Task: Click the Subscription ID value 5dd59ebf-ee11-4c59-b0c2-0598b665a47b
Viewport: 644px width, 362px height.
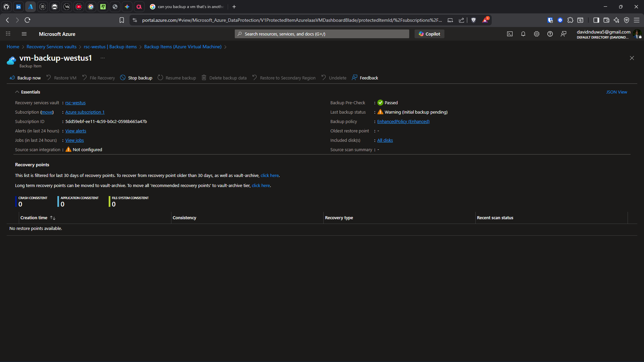Action: (106, 121)
